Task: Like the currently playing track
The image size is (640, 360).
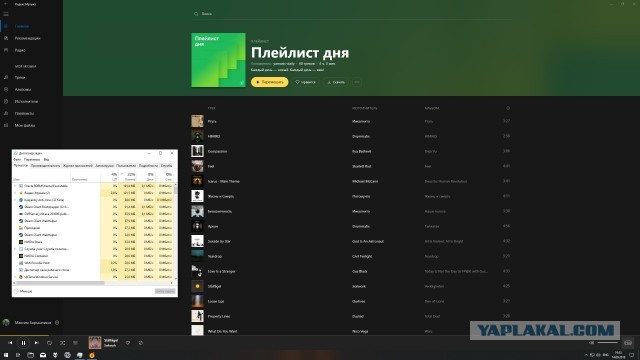Action: tap(128, 343)
